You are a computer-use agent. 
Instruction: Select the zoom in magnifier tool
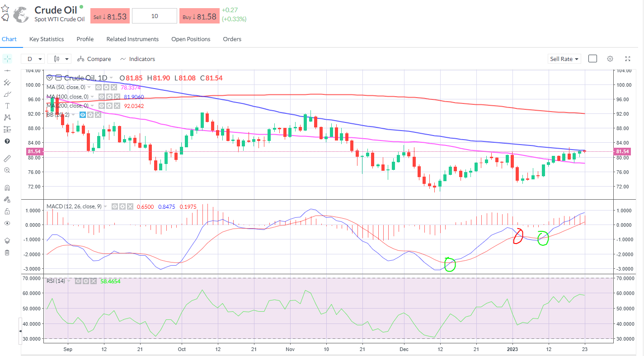tap(7, 170)
